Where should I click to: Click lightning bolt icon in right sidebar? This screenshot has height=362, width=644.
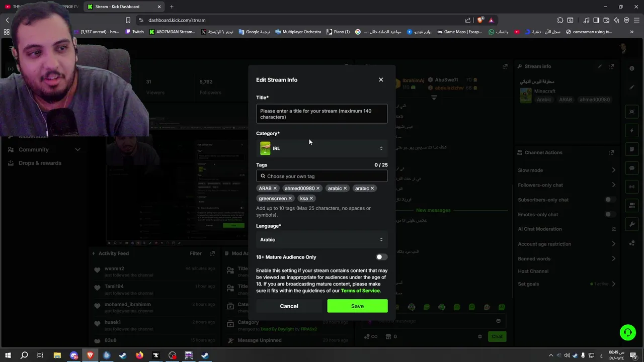[632, 130]
